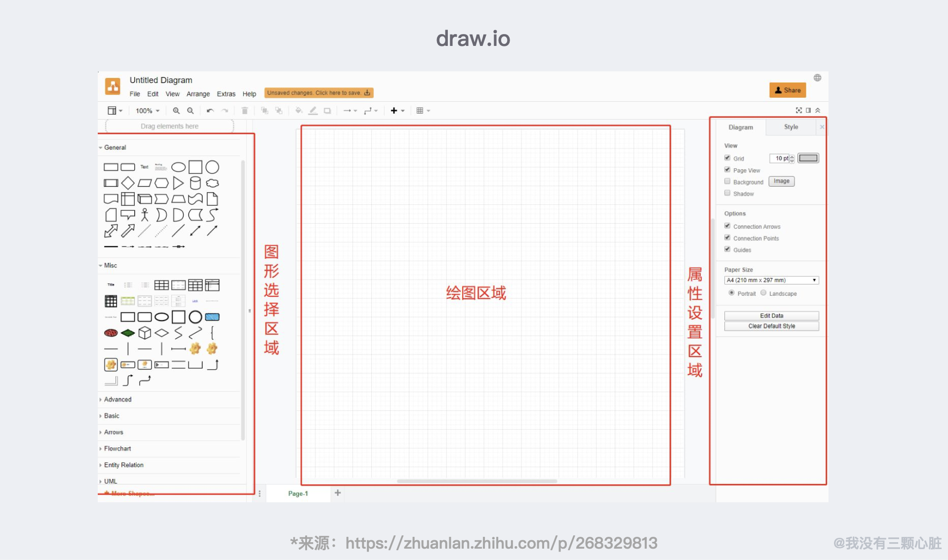Click the fill color bucket icon
The image size is (948, 560).
point(298,111)
